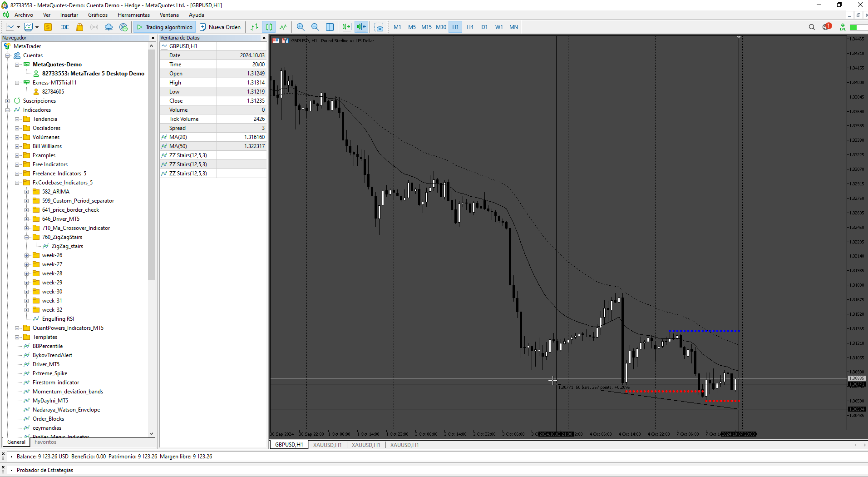Switch to line chart style
This screenshot has width=868, height=477.
tap(284, 27)
